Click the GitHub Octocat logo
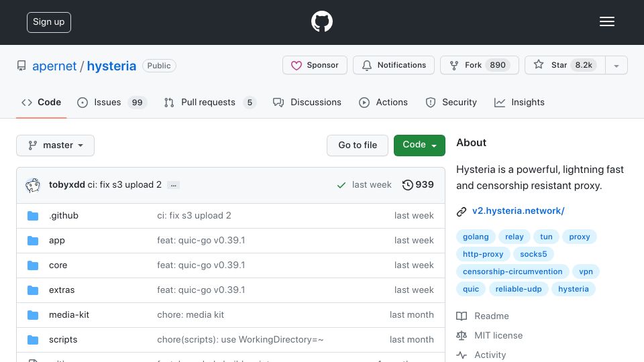Screen dimensions: 644x362 click(x=321, y=21)
